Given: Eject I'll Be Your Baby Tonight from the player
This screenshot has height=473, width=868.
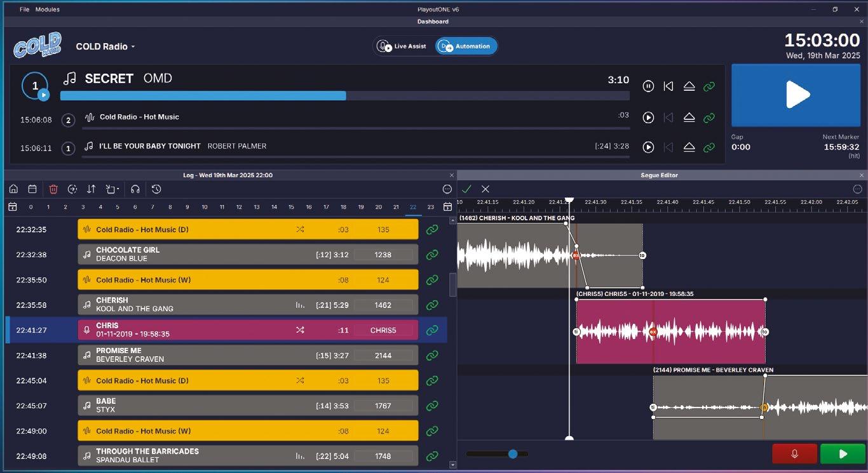Looking at the screenshot, I should [689, 147].
